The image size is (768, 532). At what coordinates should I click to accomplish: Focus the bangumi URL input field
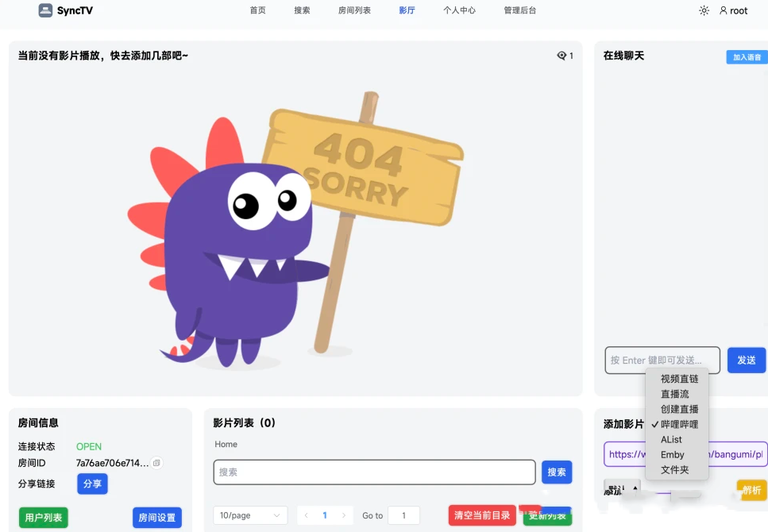pos(685,454)
